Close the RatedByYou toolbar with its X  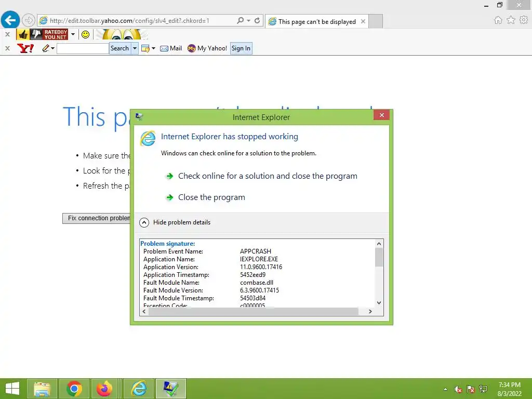click(7, 34)
